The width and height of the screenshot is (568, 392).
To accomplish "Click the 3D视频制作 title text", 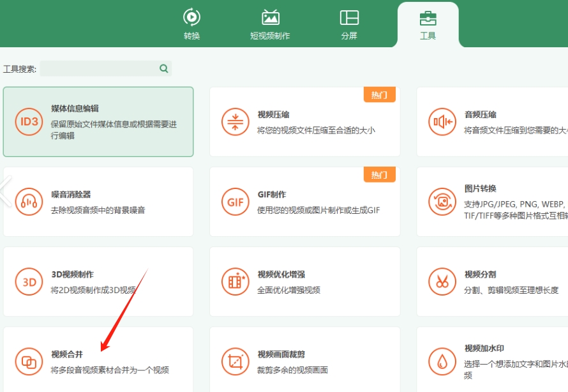I will (x=73, y=275).
